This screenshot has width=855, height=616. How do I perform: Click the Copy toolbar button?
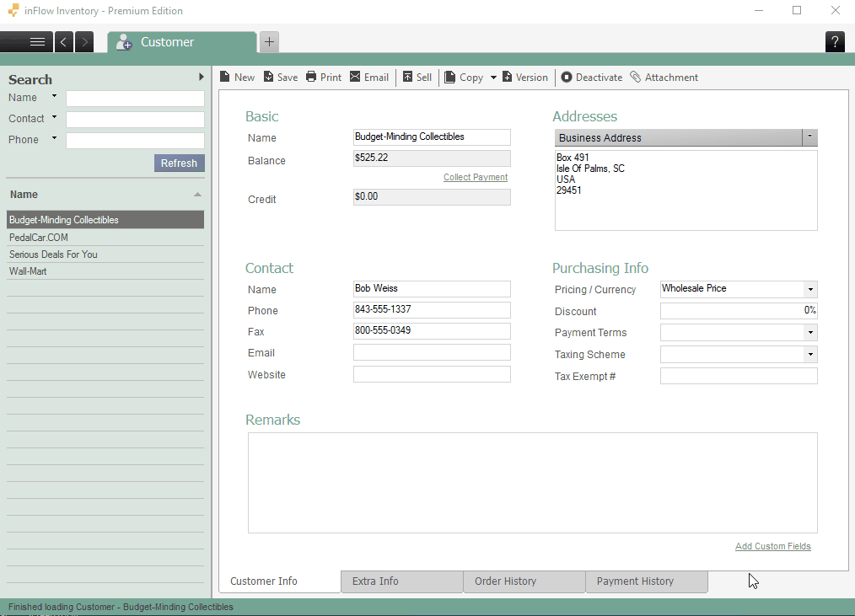pos(464,78)
